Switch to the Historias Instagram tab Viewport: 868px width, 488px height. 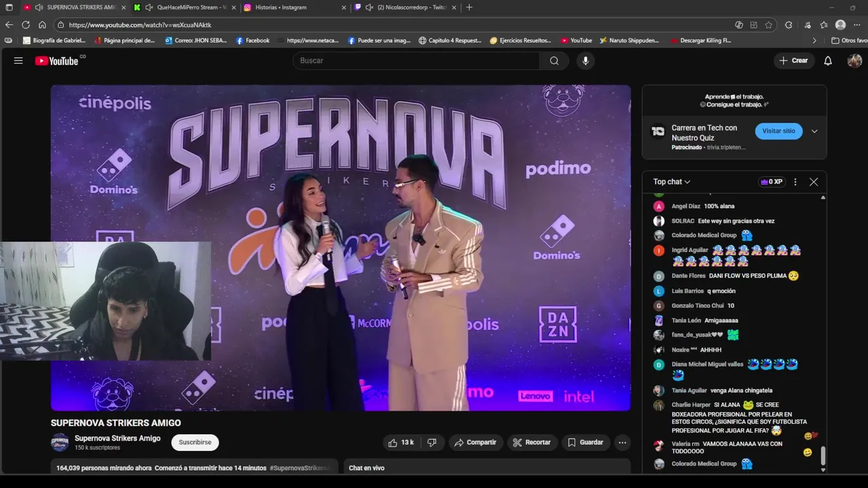294,7
